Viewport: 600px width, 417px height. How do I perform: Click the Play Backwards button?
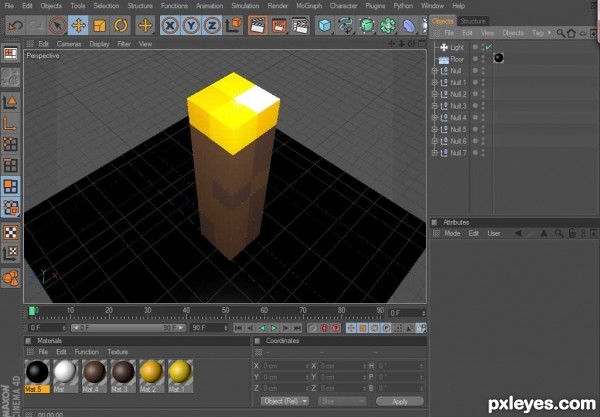tap(262, 328)
